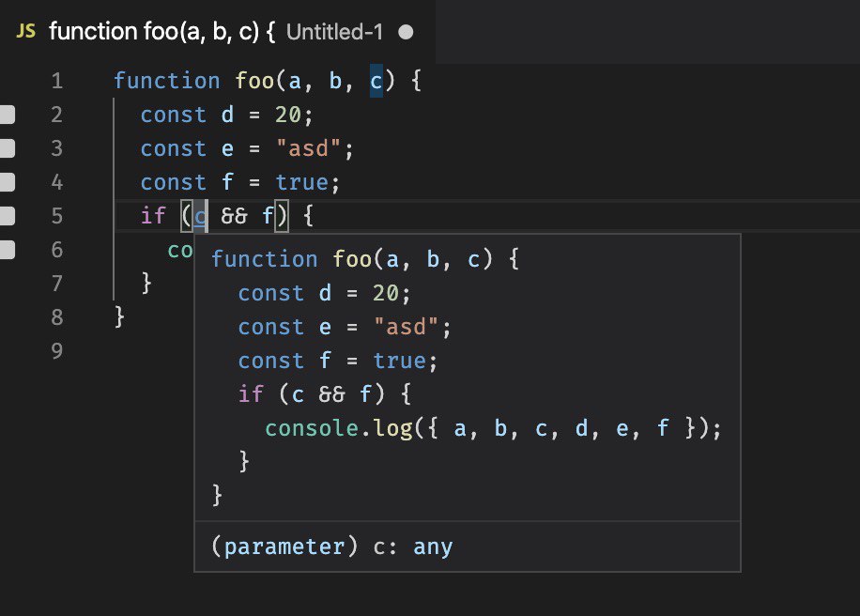Screen dimensions: 860x616
Task: Click 'console' in the hover popup
Action: [312, 428]
